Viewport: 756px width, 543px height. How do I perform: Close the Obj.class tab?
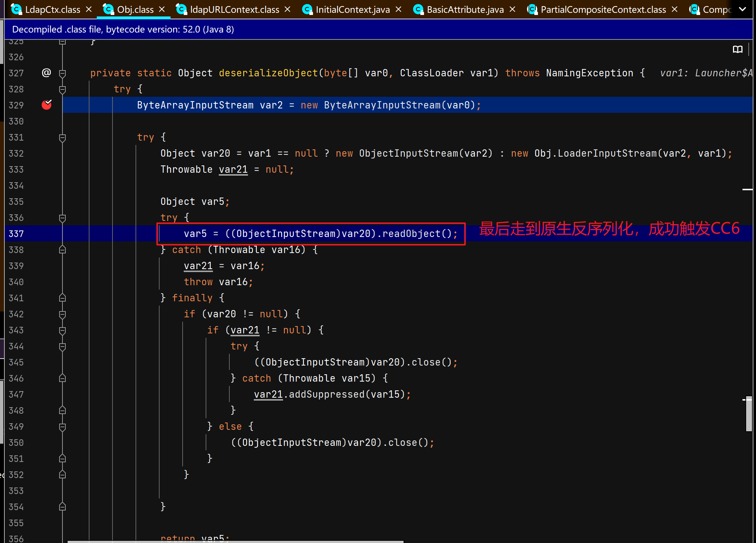point(162,9)
